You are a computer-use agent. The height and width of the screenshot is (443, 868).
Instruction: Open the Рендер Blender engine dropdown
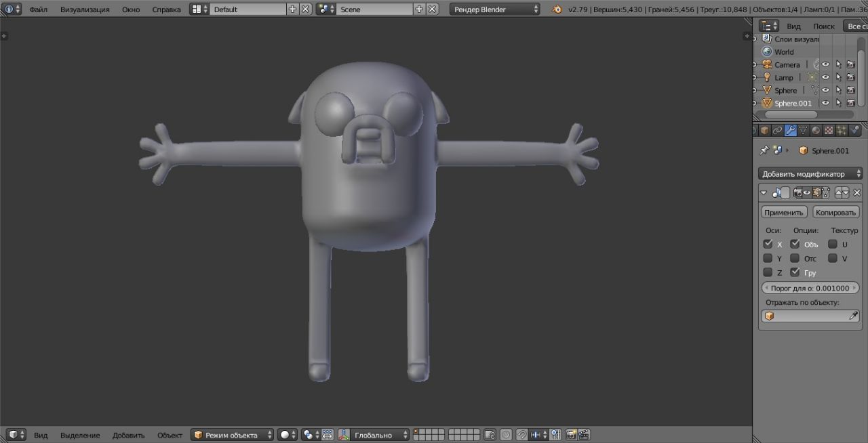coord(495,9)
